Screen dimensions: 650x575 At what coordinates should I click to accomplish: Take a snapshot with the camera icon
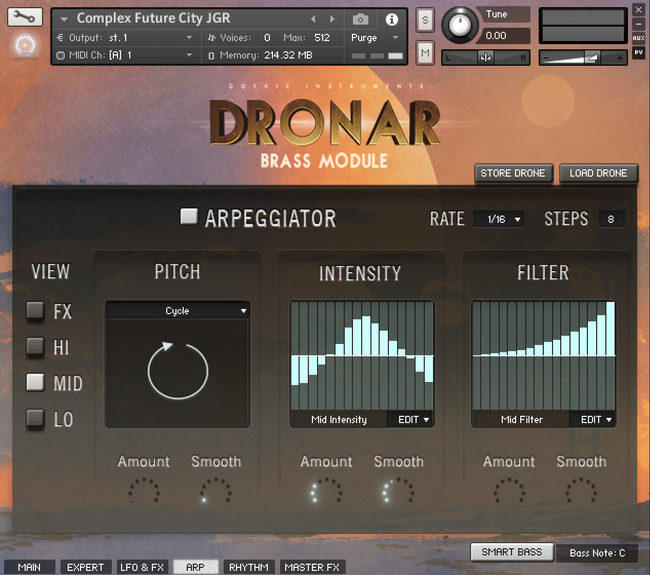click(360, 19)
